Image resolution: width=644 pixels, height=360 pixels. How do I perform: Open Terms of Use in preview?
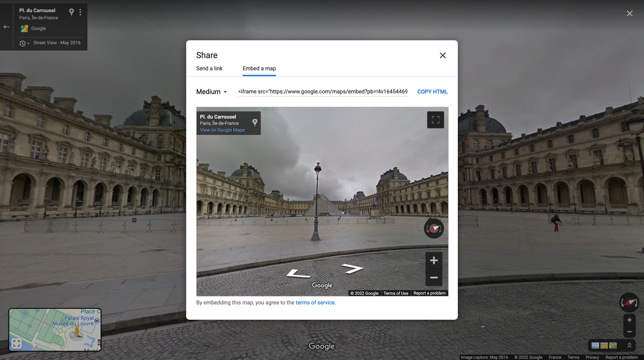click(x=396, y=293)
